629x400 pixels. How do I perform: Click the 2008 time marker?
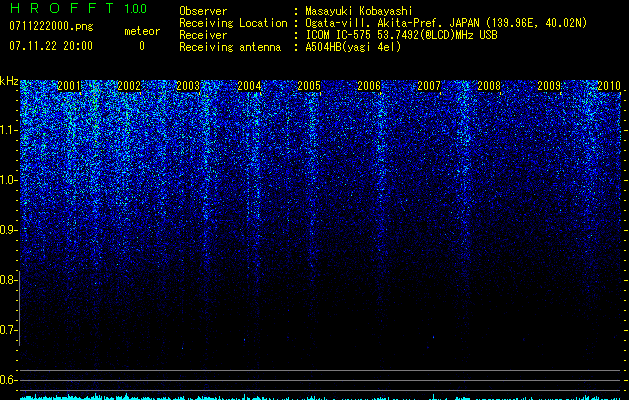tap(489, 86)
